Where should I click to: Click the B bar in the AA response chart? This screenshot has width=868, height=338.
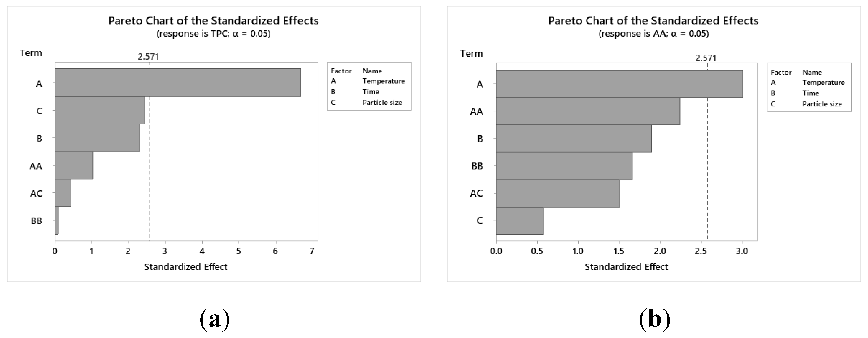(x=574, y=139)
